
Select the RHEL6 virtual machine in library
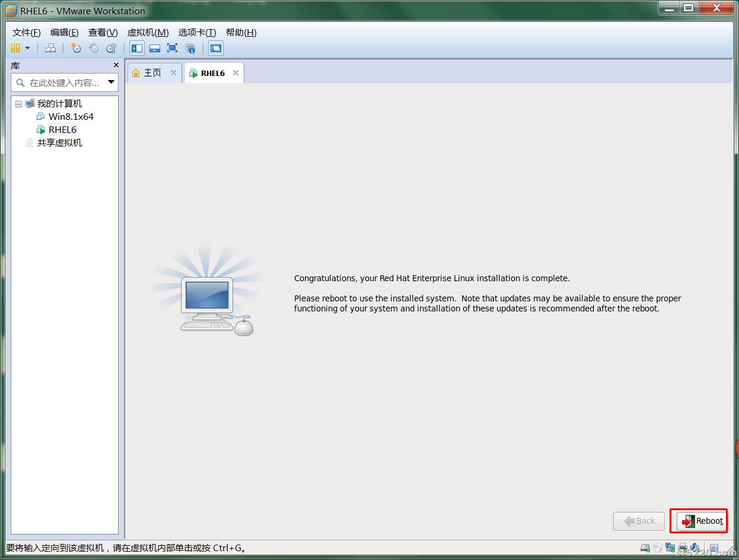point(62,130)
